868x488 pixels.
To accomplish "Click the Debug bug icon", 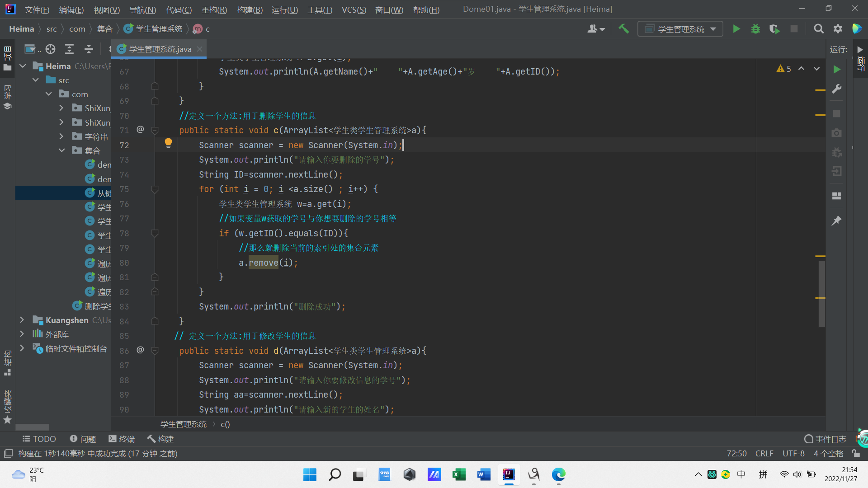I will pos(755,29).
